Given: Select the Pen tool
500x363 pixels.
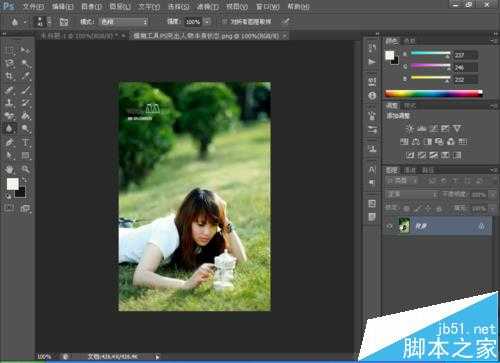Looking at the screenshot, I should click(9, 143).
